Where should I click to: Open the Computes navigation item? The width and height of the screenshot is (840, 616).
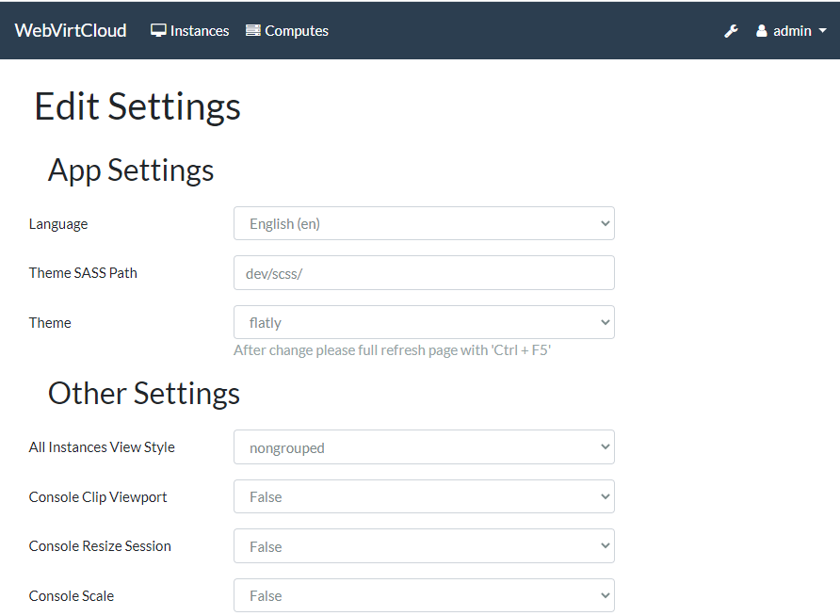[297, 30]
